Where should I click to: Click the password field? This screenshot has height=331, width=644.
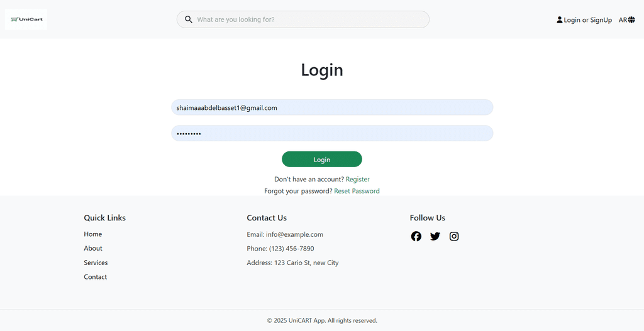pyautogui.click(x=332, y=133)
